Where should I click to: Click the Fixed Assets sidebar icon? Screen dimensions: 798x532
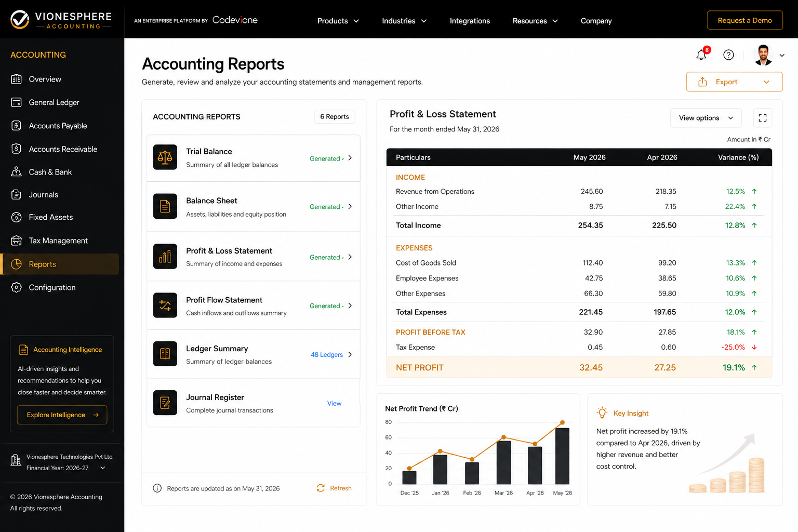coord(17,217)
